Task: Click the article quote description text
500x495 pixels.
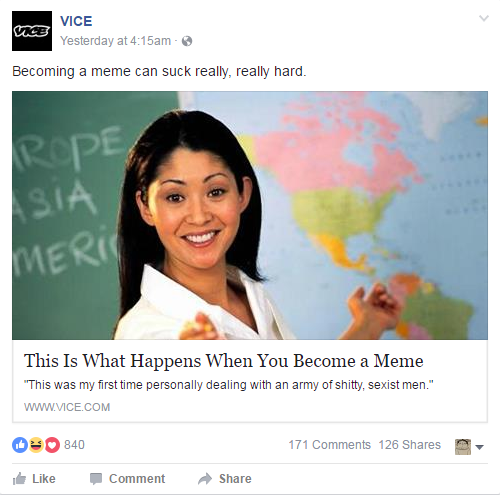Action: 229,385
